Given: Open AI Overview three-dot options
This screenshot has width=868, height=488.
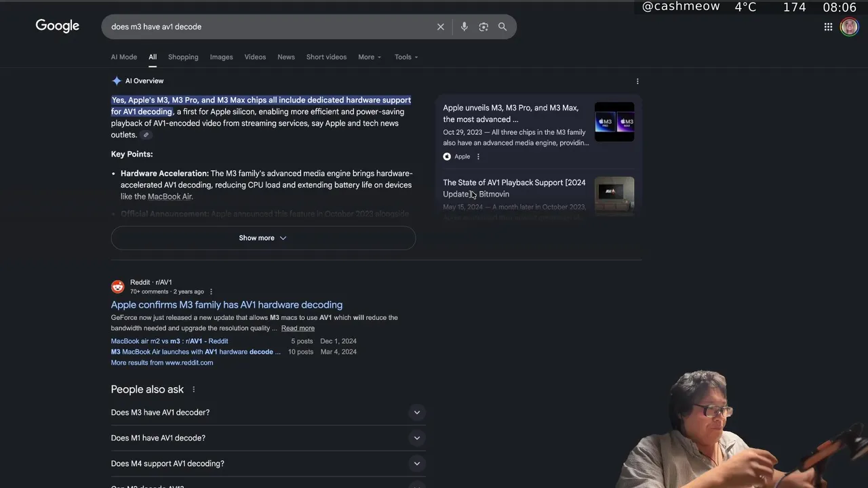Looking at the screenshot, I should click(x=637, y=81).
